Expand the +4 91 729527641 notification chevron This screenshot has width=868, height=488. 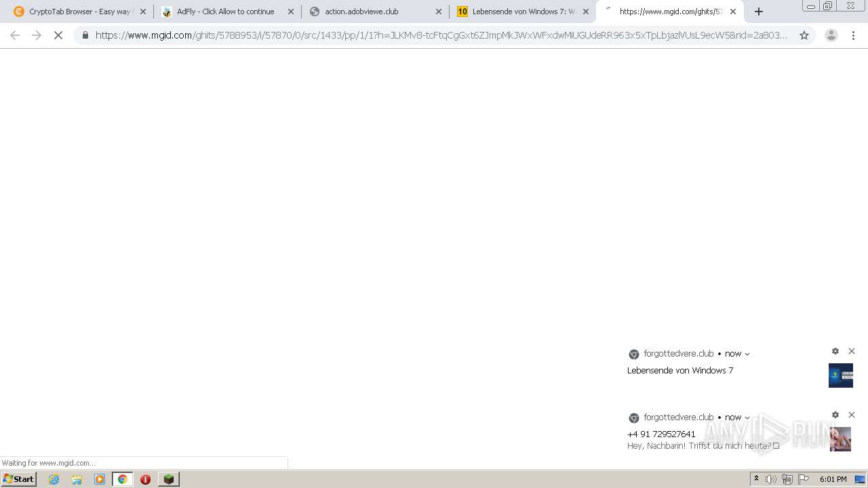tap(747, 418)
